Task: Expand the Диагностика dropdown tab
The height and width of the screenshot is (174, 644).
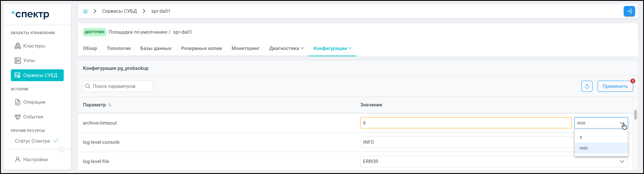Action: coord(286,48)
